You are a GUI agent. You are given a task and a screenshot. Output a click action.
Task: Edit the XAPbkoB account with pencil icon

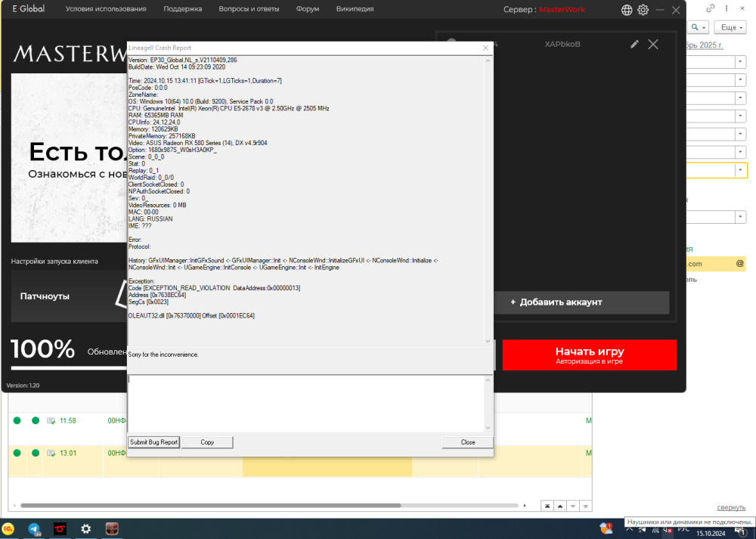(x=635, y=44)
